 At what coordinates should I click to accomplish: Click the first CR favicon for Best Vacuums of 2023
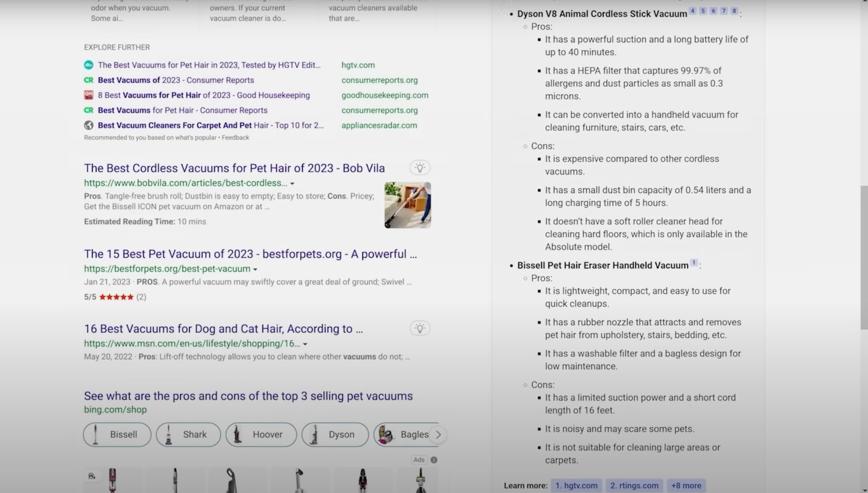[88, 80]
